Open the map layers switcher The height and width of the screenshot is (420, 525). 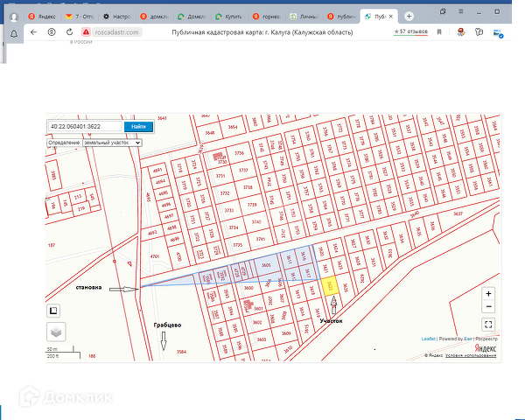(x=56, y=331)
